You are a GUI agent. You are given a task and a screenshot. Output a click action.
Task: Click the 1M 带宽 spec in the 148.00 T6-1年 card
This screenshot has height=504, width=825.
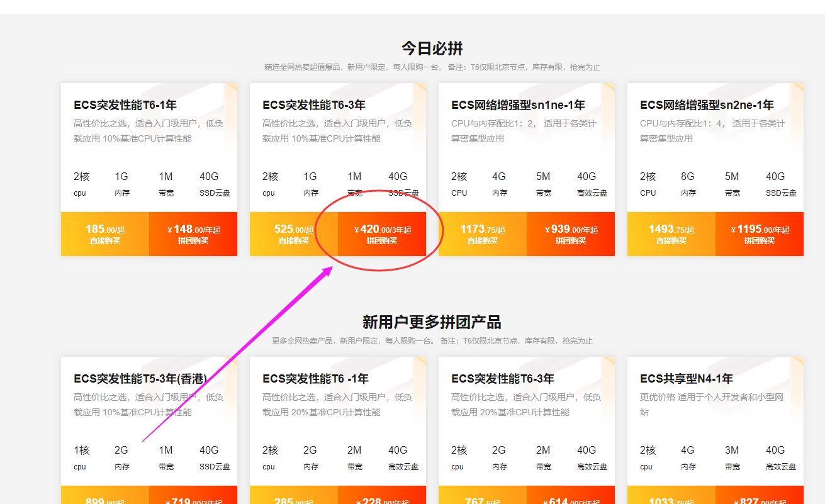tap(166, 184)
